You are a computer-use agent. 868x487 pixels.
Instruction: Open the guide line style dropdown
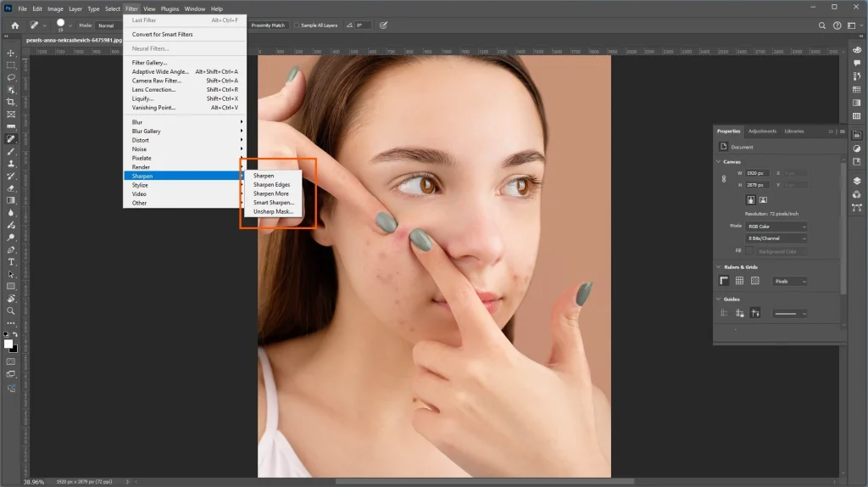pos(790,314)
